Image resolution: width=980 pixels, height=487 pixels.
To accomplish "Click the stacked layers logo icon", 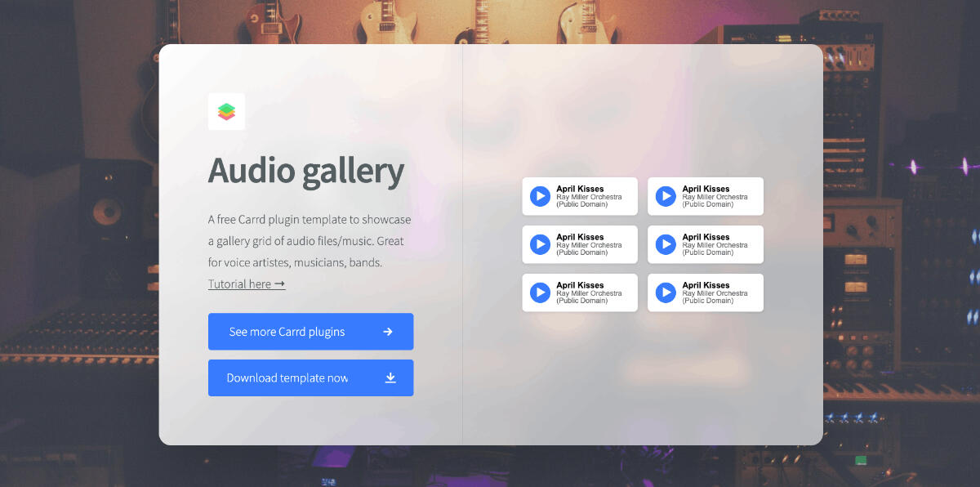I will (x=226, y=111).
